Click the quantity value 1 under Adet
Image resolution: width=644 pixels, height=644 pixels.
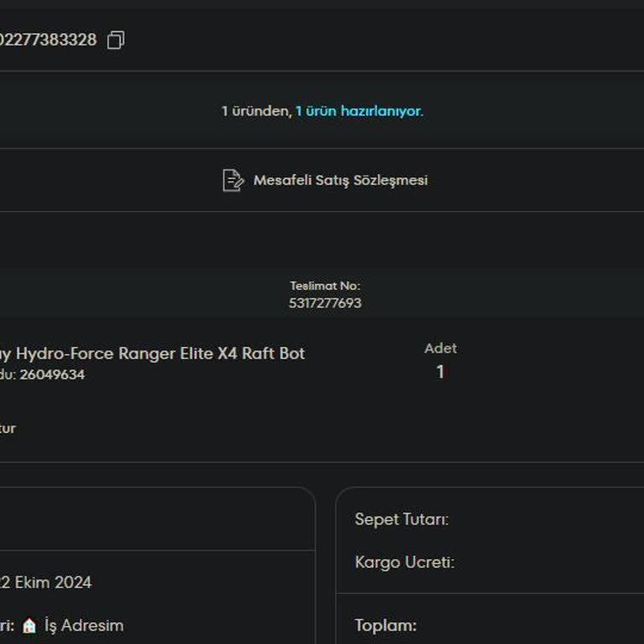click(440, 372)
